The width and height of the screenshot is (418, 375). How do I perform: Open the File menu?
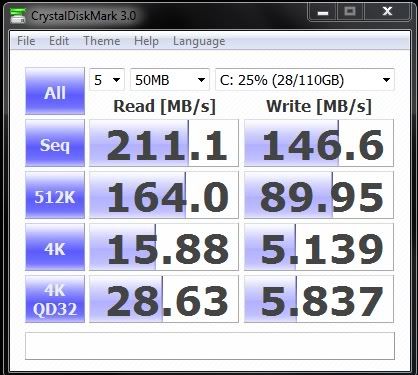(x=26, y=41)
